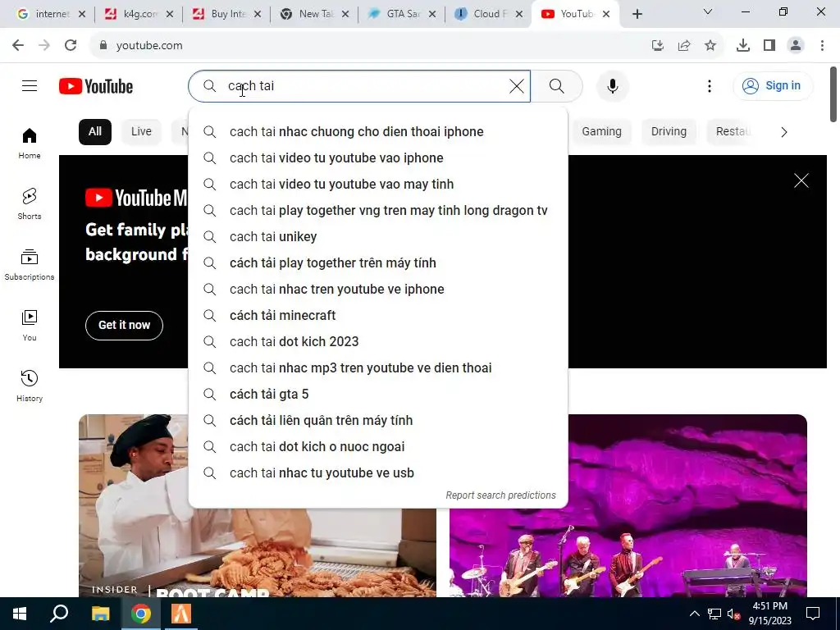The height and width of the screenshot is (630, 840).
Task: Install app icon in address bar
Action: 658,46
